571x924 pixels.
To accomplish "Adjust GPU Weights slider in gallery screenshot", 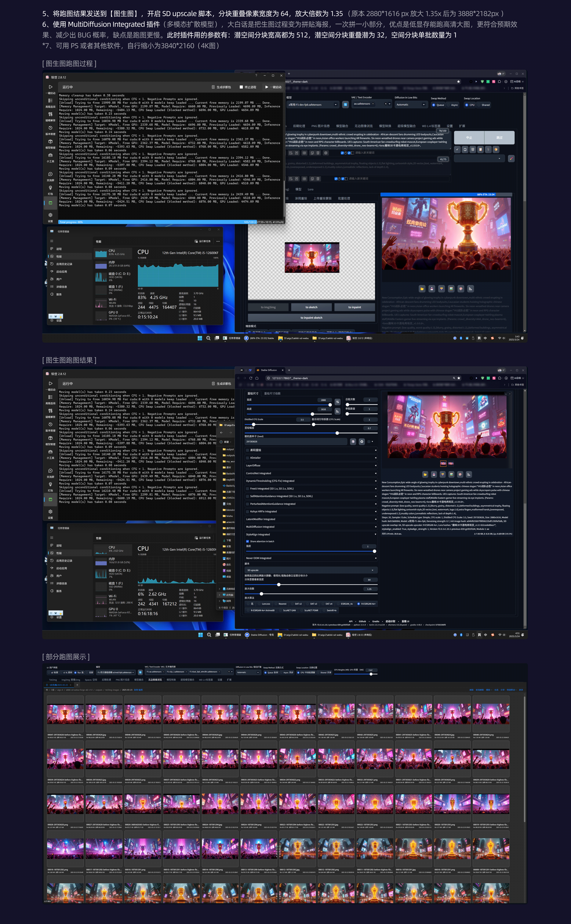I will coord(371,674).
